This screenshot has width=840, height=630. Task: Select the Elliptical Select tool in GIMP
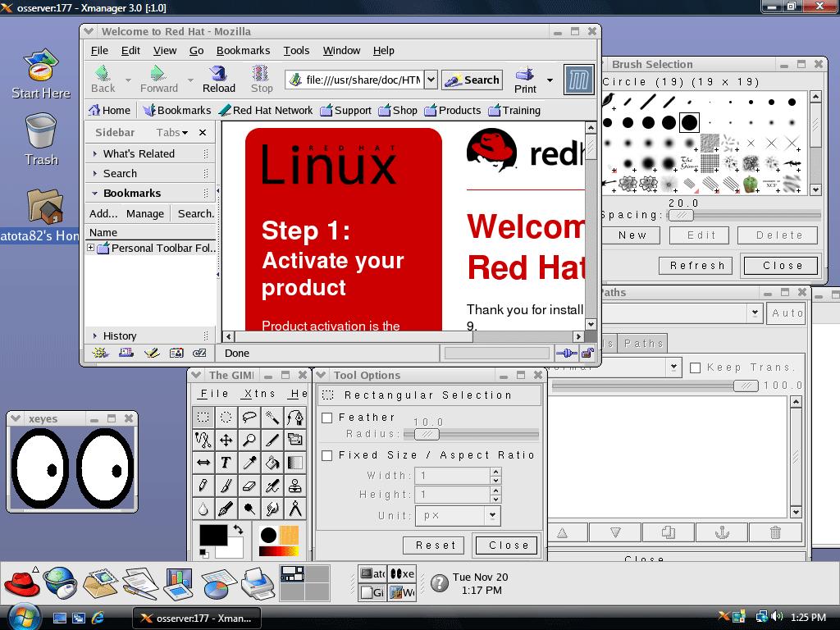pos(226,417)
